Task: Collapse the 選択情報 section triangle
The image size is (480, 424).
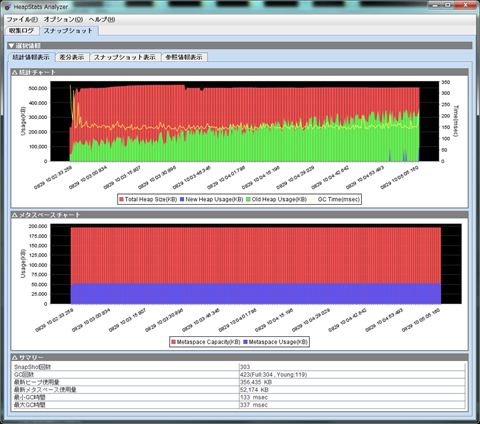Action: [12, 46]
